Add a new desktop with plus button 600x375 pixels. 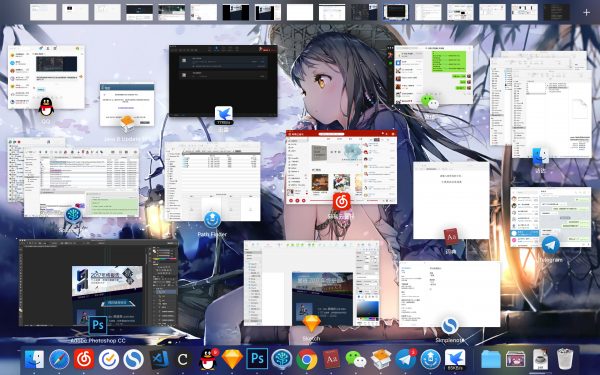(586, 13)
